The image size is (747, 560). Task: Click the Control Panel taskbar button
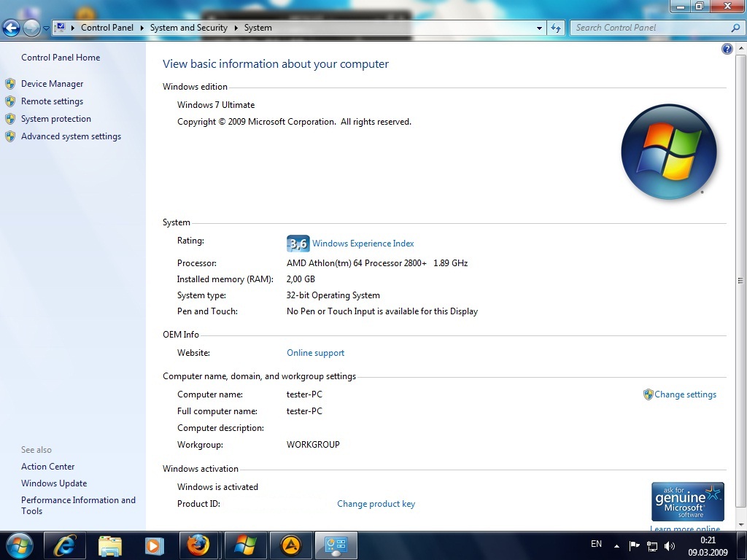pyautogui.click(x=336, y=545)
